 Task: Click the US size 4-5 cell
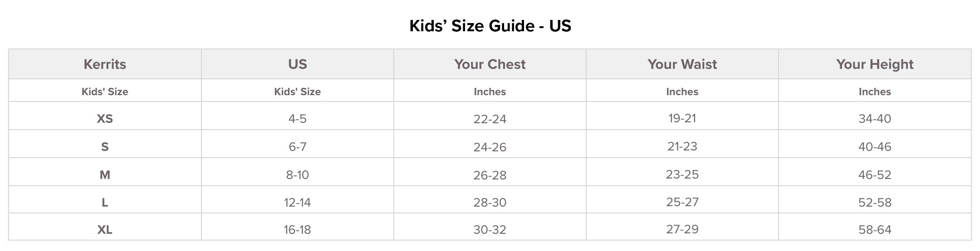click(297, 119)
